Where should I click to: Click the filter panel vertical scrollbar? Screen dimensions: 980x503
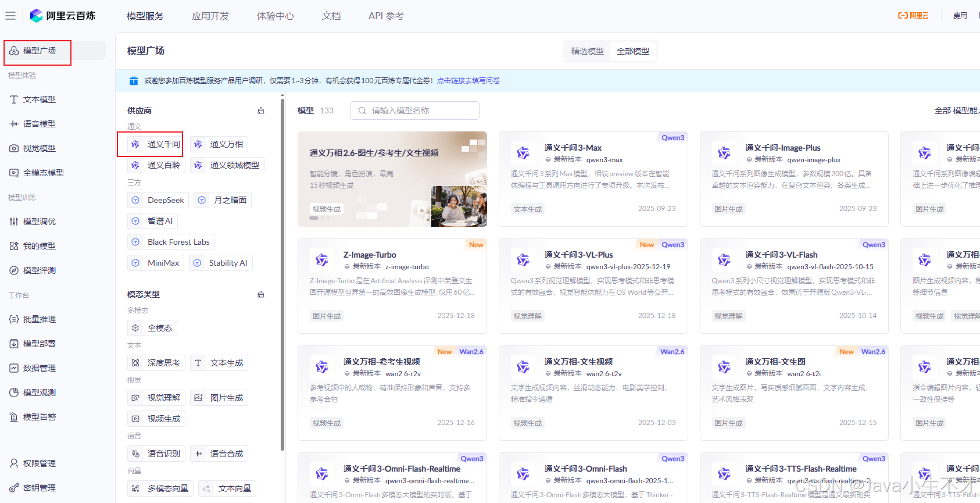pyautogui.click(x=282, y=273)
